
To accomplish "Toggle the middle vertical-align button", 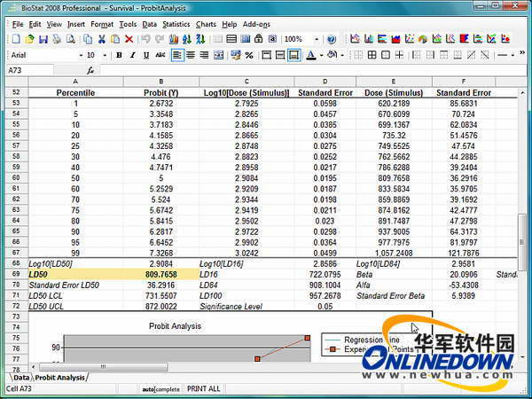I will tap(280, 55).
